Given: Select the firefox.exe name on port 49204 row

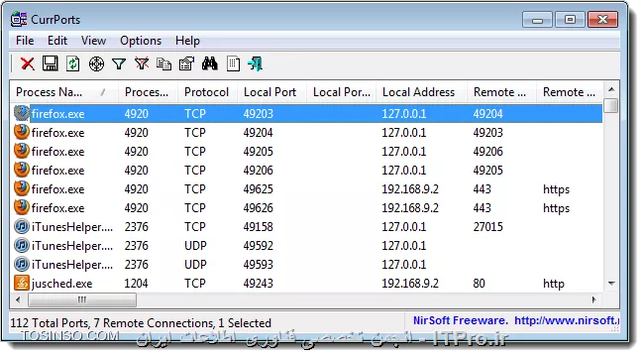Looking at the screenshot, I should click(57, 133).
